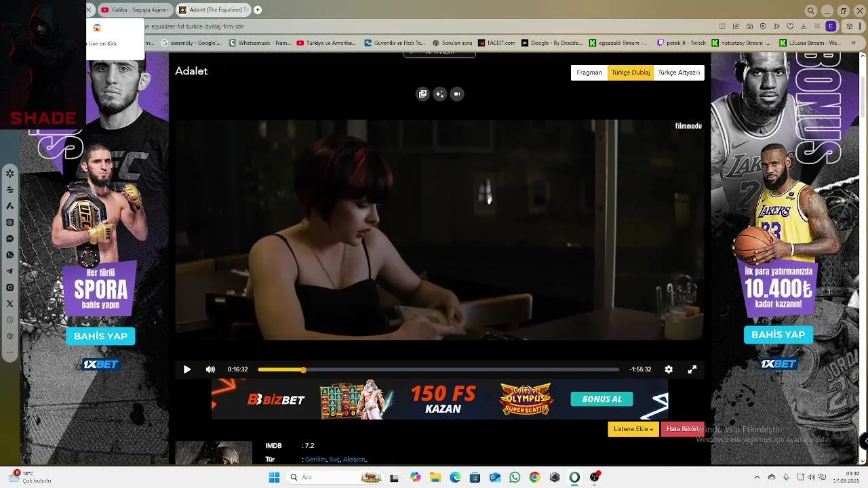Open the Aksiyon genre link
The image size is (868, 488).
point(354,460)
